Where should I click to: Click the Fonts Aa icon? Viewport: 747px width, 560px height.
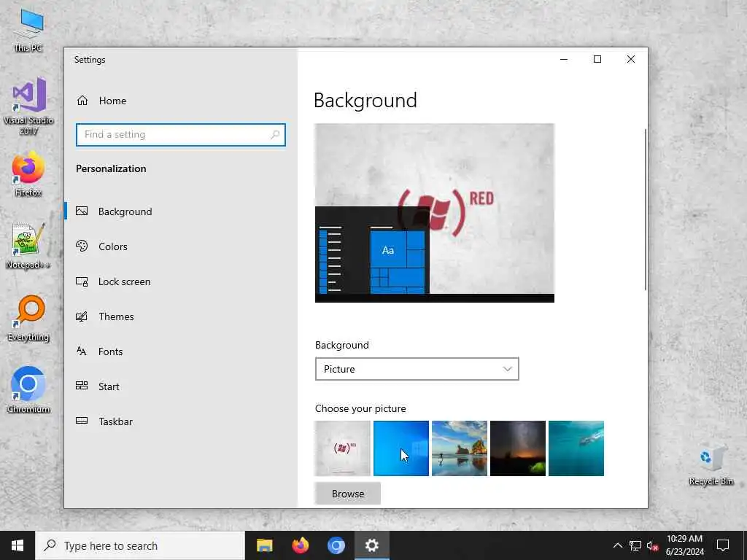(82, 351)
